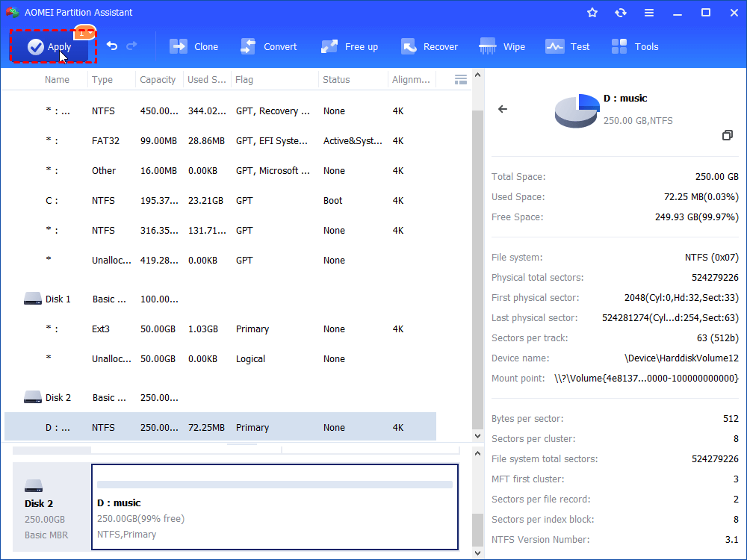Open the Tools menu
The width and height of the screenshot is (747, 560).
(x=635, y=46)
